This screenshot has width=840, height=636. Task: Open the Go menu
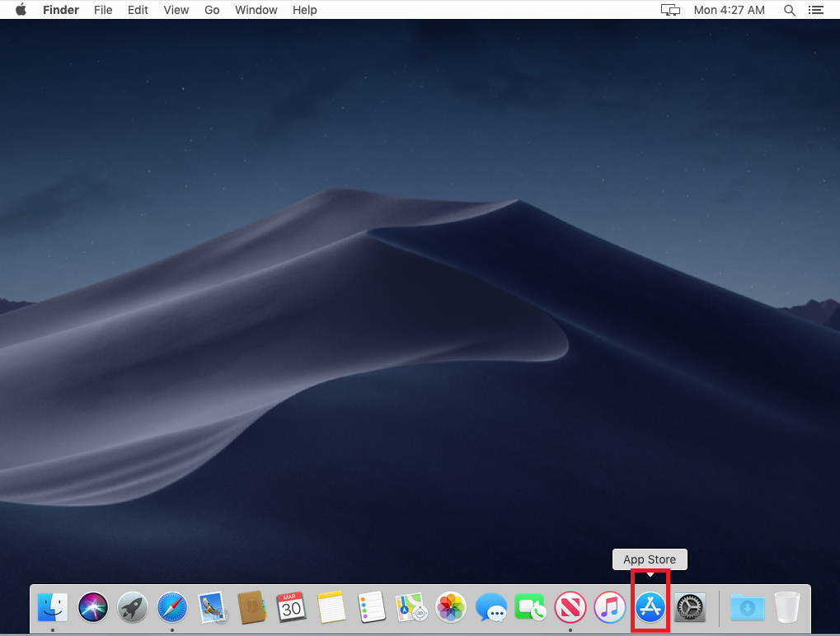click(212, 10)
